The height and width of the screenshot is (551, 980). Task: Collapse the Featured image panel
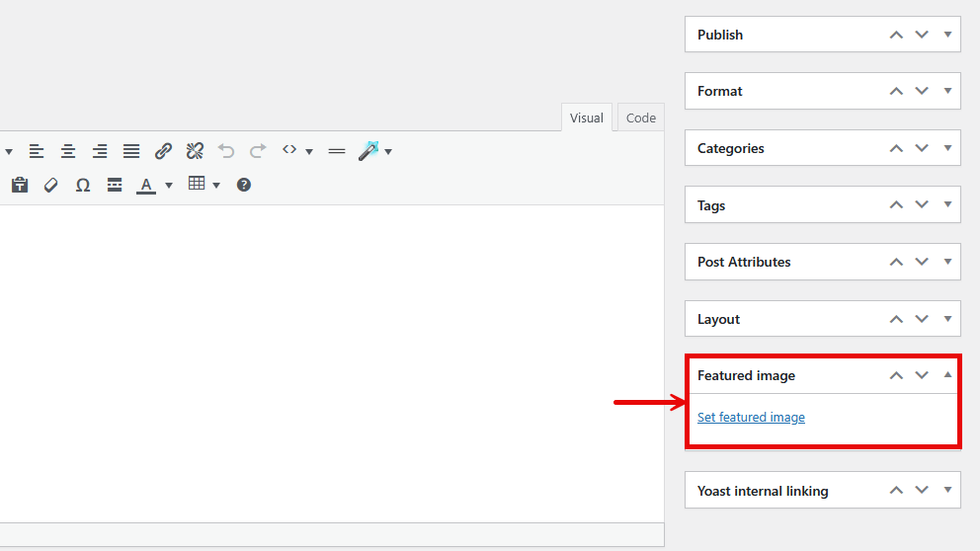(x=947, y=375)
